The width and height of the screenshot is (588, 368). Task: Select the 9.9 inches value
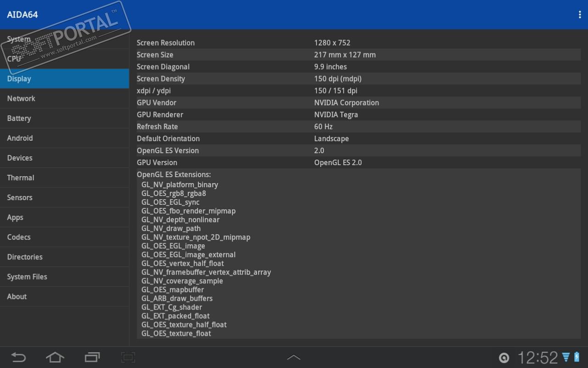click(x=330, y=67)
